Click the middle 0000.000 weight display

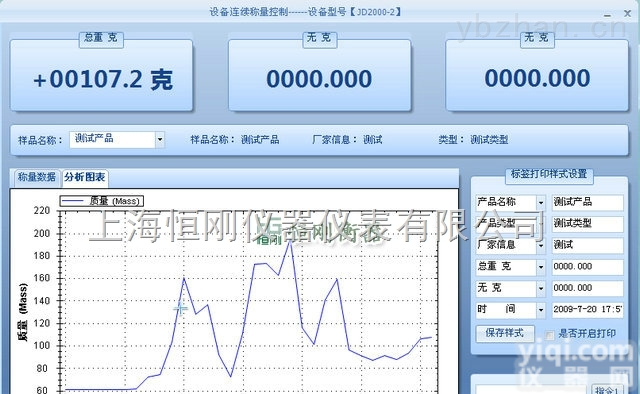[x=319, y=76]
